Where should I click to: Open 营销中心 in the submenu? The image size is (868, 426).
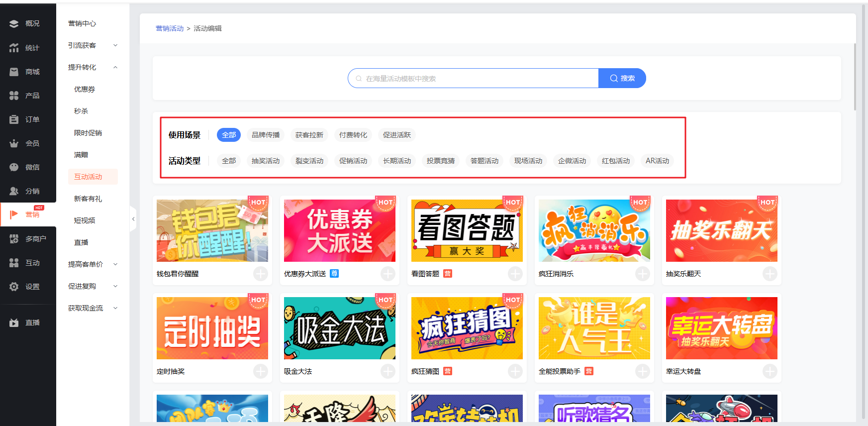[x=82, y=23]
